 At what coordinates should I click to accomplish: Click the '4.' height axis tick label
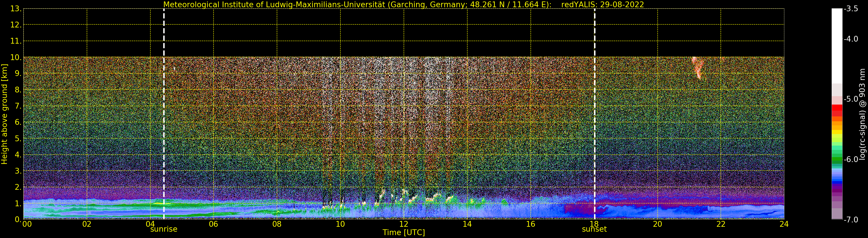[18, 155]
